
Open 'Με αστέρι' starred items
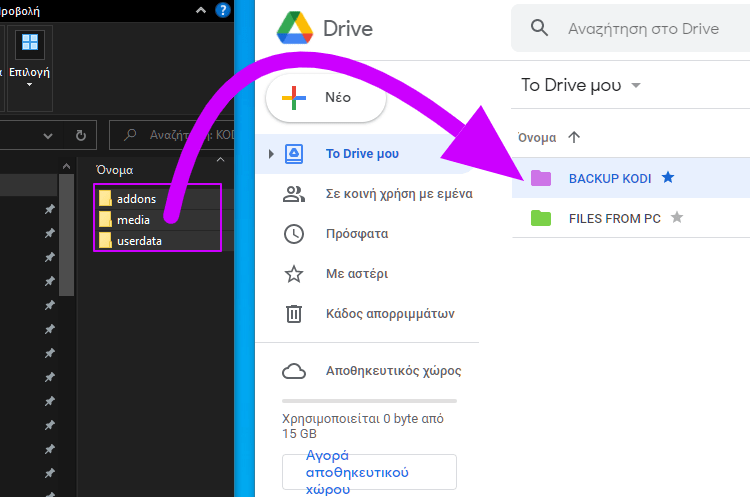coord(357,274)
